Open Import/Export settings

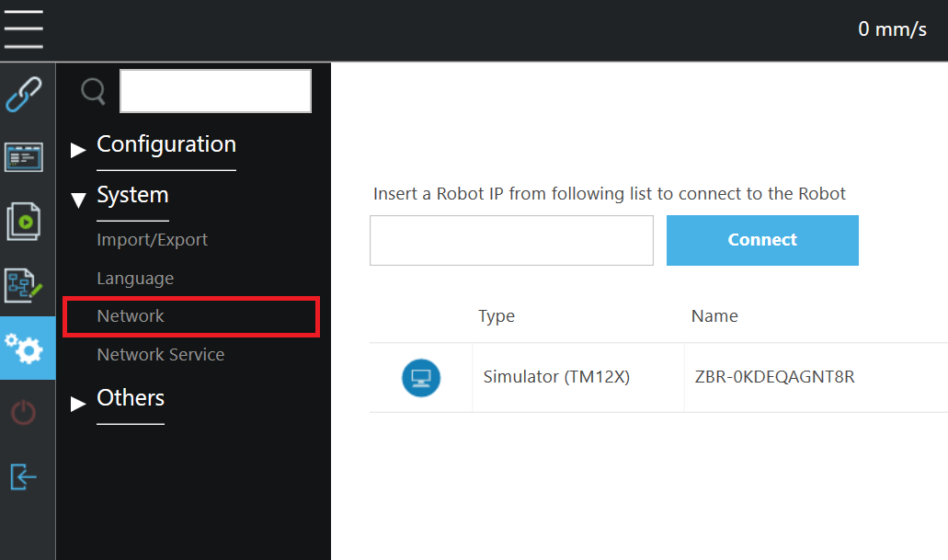click(x=153, y=240)
